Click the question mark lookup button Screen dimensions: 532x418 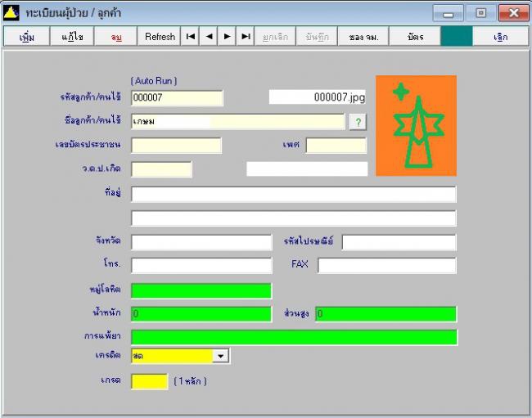tap(358, 122)
